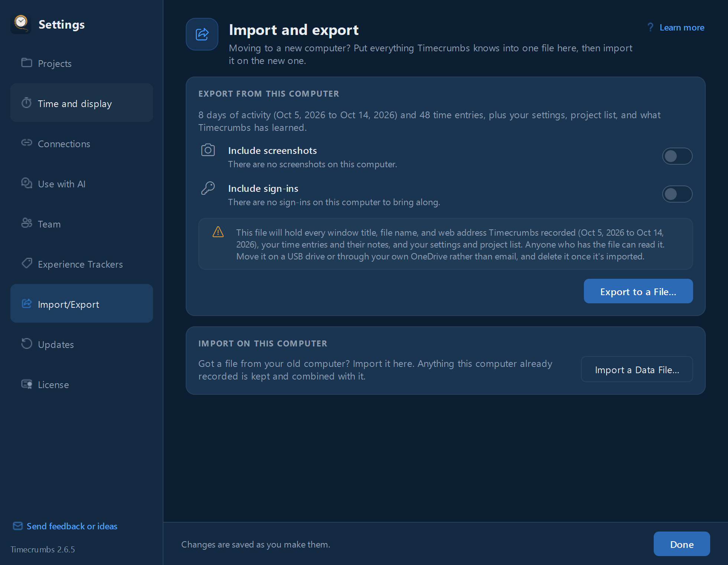Viewport: 728px width, 565px height.
Task: Click the Team people icon
Action: tap(27, 223)
